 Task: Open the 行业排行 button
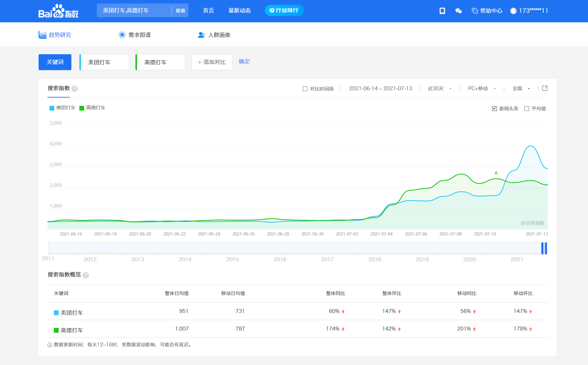coord(284,10)
